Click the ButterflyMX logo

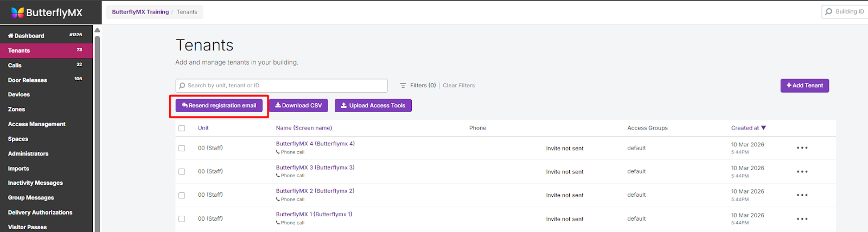click(x=47, y=12)
